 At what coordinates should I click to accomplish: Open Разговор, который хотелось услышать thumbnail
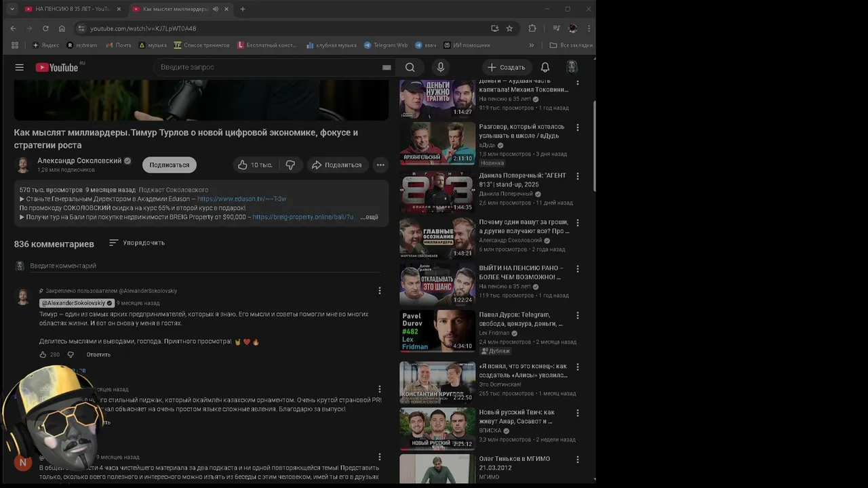(437, 143)
